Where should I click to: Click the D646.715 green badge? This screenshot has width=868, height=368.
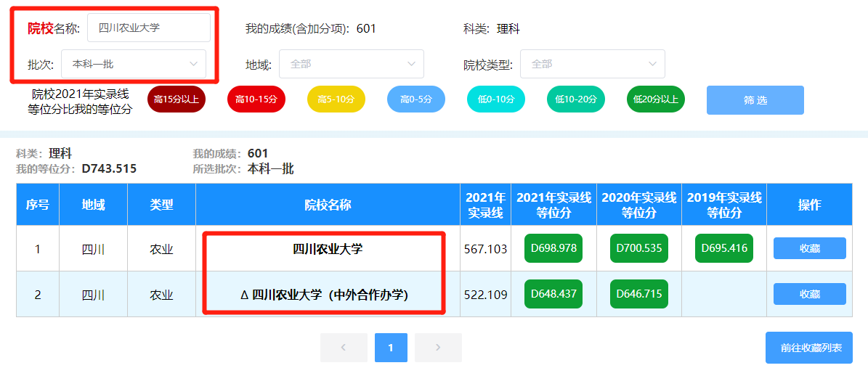638,294
